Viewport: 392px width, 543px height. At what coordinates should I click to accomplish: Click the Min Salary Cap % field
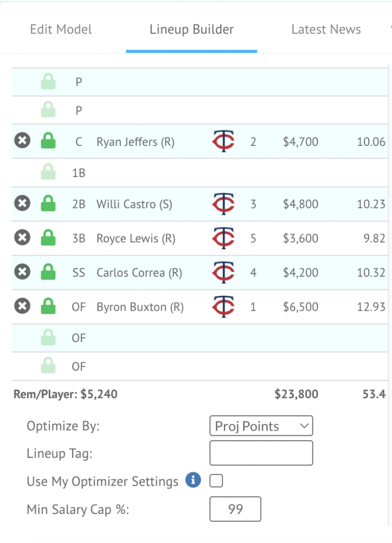[235, 509]
